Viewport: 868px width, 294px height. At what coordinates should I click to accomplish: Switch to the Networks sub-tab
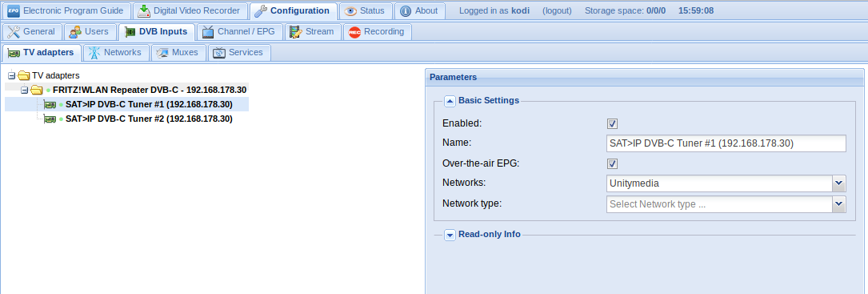coord(117,53)
